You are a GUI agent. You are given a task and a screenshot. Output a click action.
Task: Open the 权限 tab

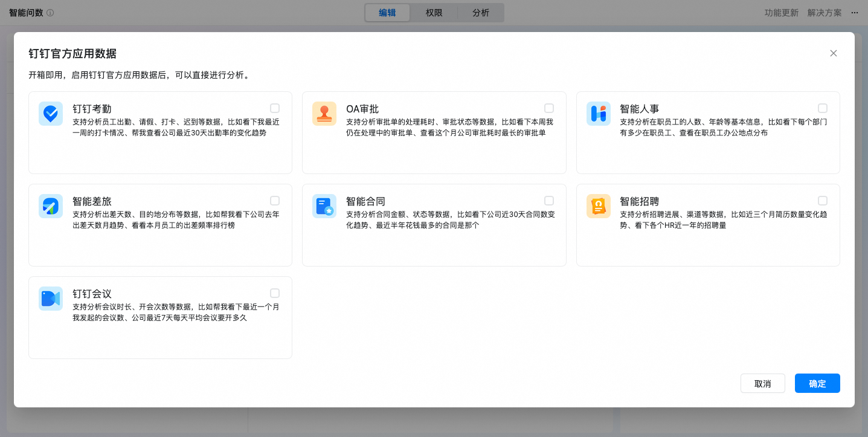click(434, 13)
